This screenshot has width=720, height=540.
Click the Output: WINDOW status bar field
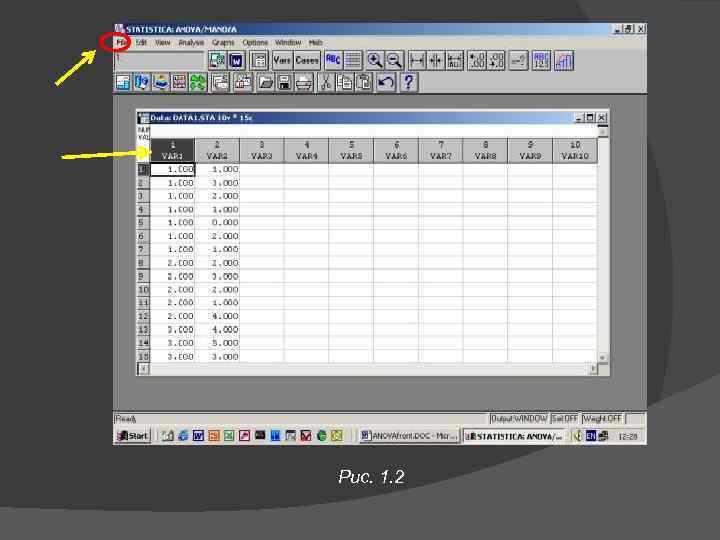519,419
